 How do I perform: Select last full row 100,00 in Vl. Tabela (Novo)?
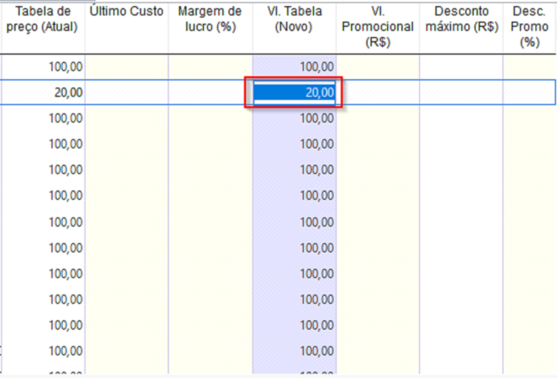point(294,351)
